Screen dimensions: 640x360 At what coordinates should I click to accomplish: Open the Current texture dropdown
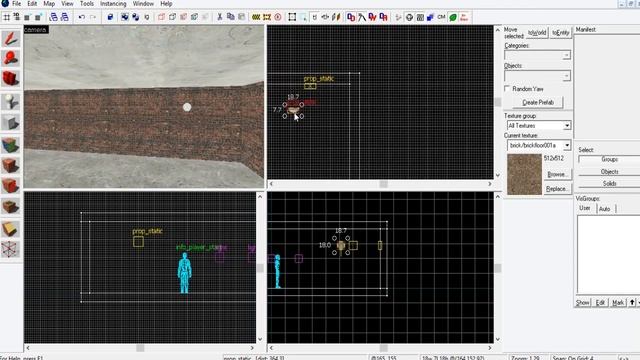[567, 145]
